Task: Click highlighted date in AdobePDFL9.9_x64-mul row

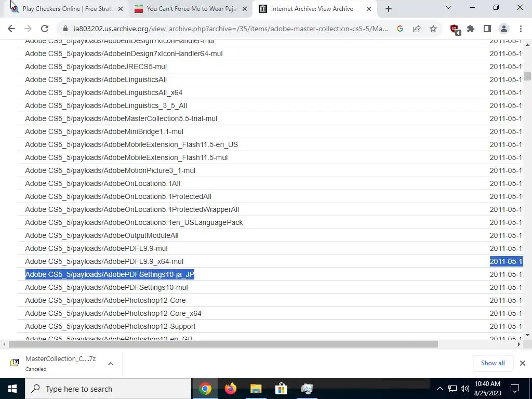Action: click(x=506, y=262)
